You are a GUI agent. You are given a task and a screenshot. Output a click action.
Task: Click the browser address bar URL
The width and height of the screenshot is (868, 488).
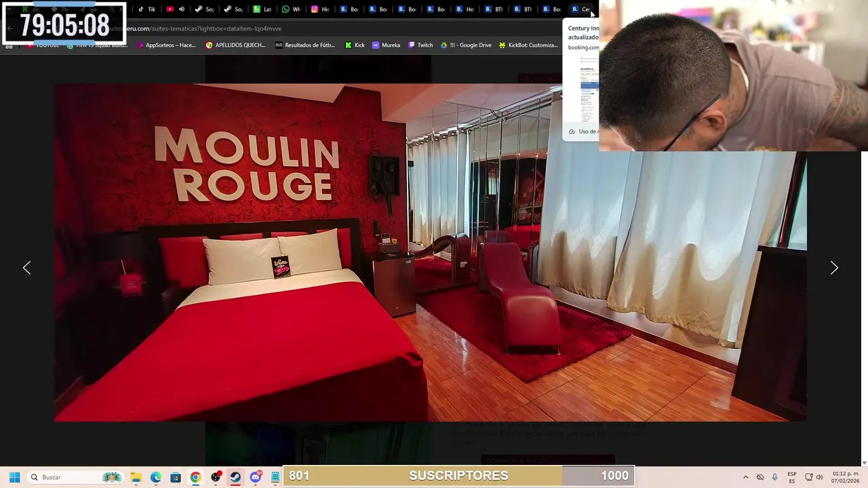pyautogui.click(x=203, y=28)
